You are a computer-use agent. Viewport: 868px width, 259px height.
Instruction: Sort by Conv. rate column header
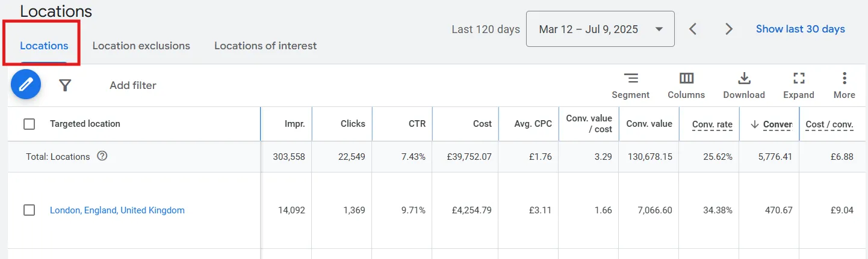point(712,124)
